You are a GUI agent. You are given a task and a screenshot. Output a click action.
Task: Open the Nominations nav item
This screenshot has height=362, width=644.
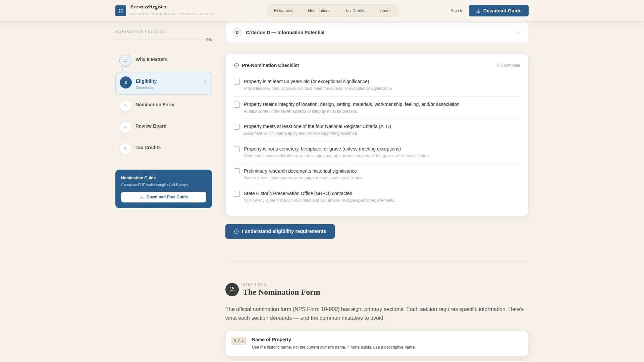click(319, 11)
